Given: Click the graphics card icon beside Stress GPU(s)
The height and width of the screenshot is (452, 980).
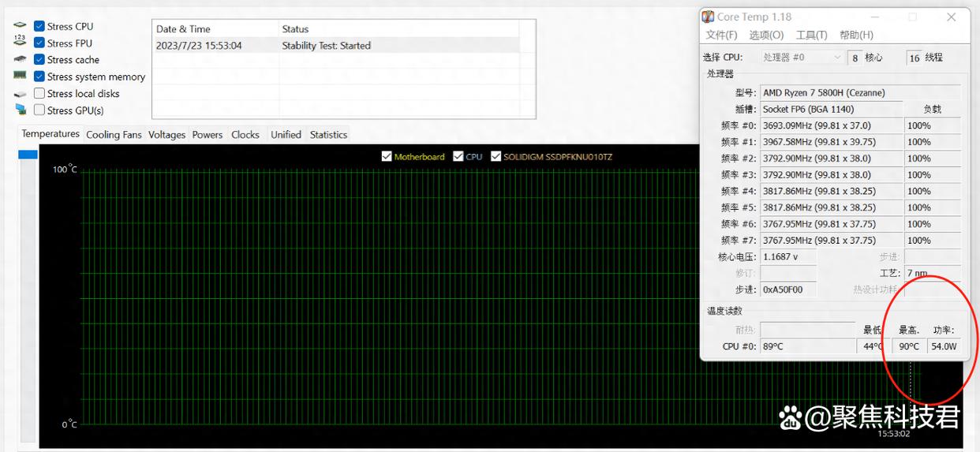Looking at the screenshot, I should pyautogui.click(x=20, y=110).
